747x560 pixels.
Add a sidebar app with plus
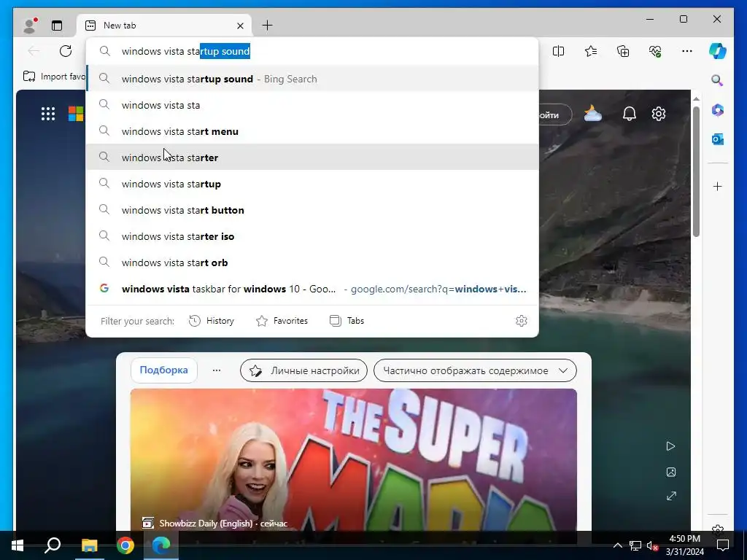[718, 186]
